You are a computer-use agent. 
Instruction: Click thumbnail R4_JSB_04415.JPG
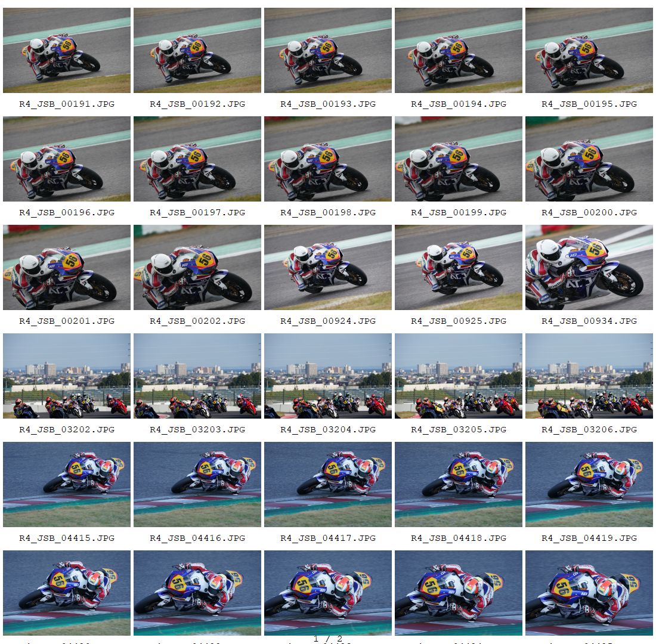pos(67,485)
